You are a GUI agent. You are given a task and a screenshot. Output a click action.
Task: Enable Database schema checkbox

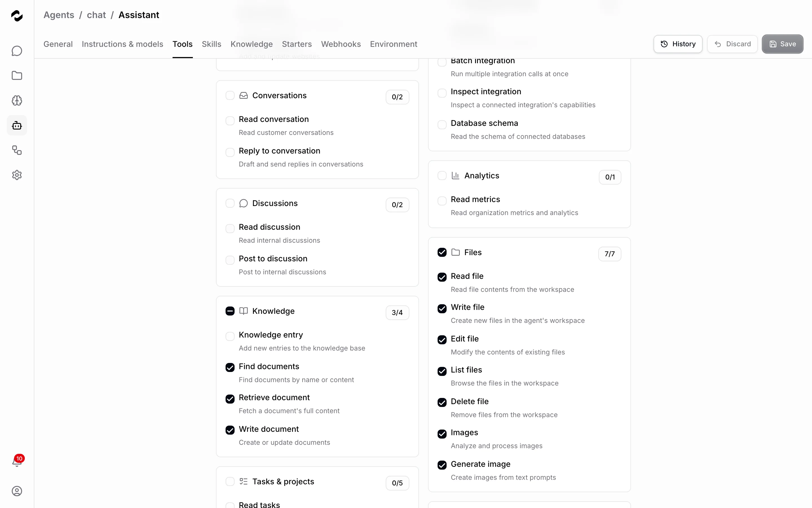(442, 125)
